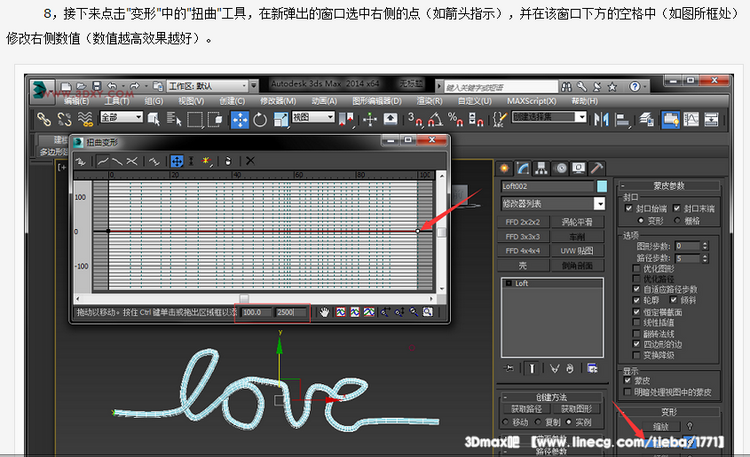Open the 视图 reference coordinate dropdown

313,117
